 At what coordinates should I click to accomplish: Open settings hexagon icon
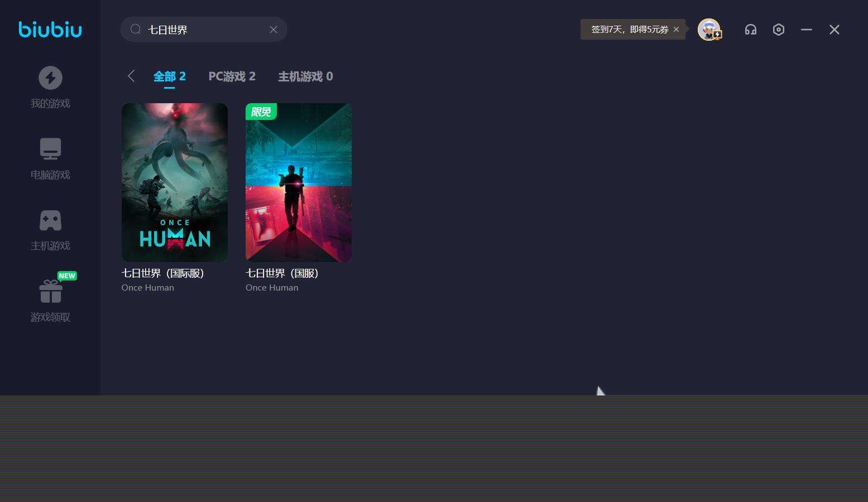click(779, 30)
